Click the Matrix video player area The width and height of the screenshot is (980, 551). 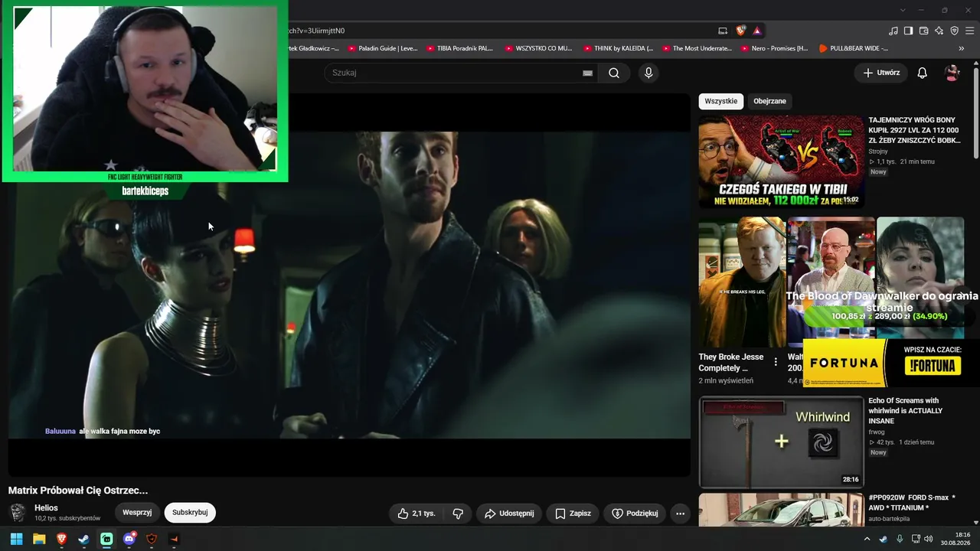(x=349, y=285)
